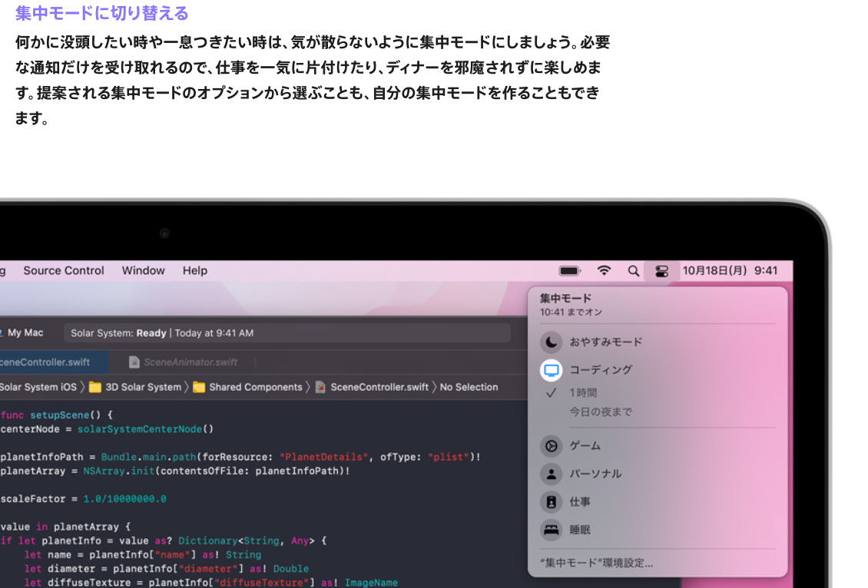Click the 集中モードに切り替える heading
Screen dimensions: 868x588
click(102, 13)
